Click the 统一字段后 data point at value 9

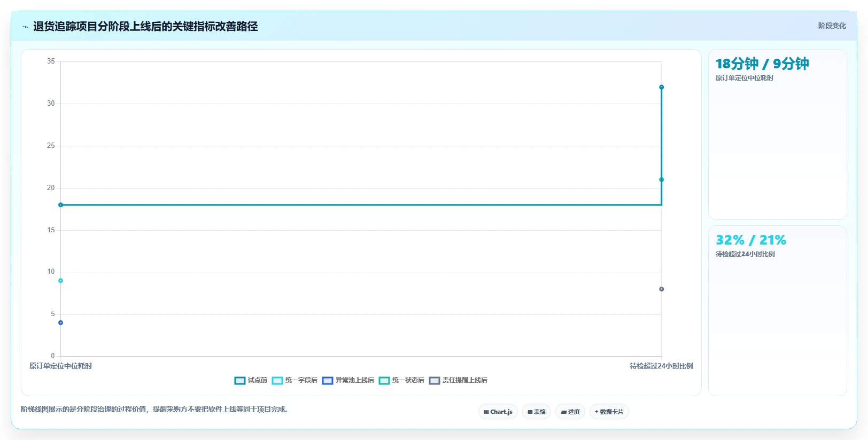pos(60,281)
